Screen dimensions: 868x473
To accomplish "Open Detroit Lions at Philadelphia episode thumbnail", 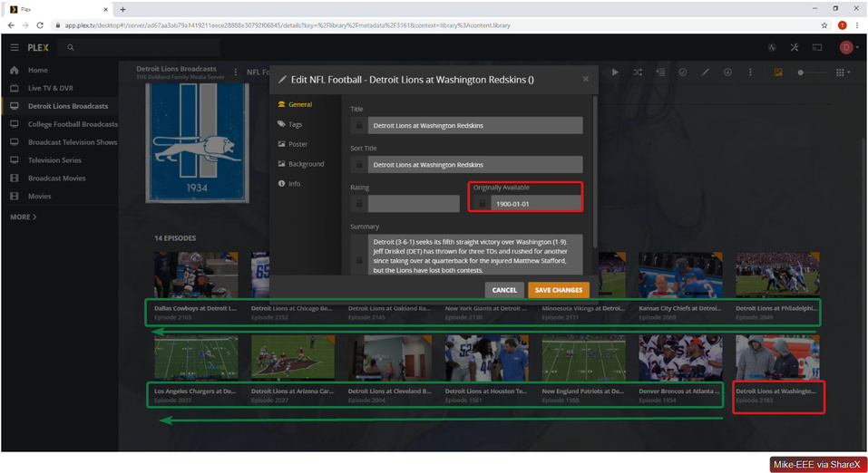I will click(x=777, y=275).
